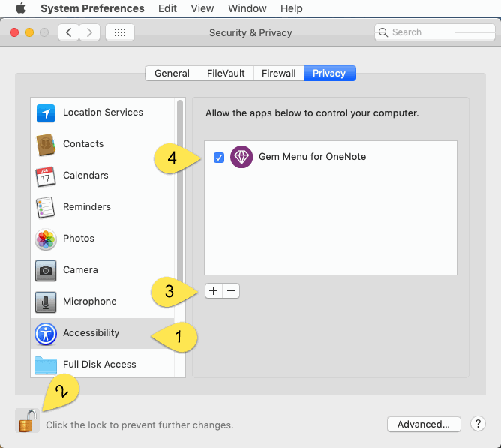Remove app with the minus button
Viewport: 501px width, 448px height.
coord(231,290)
